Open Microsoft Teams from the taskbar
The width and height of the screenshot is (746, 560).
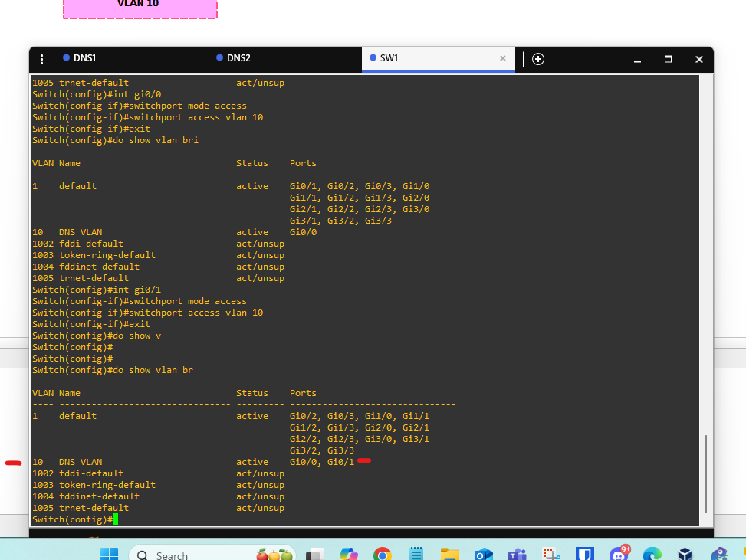point(518,555)
